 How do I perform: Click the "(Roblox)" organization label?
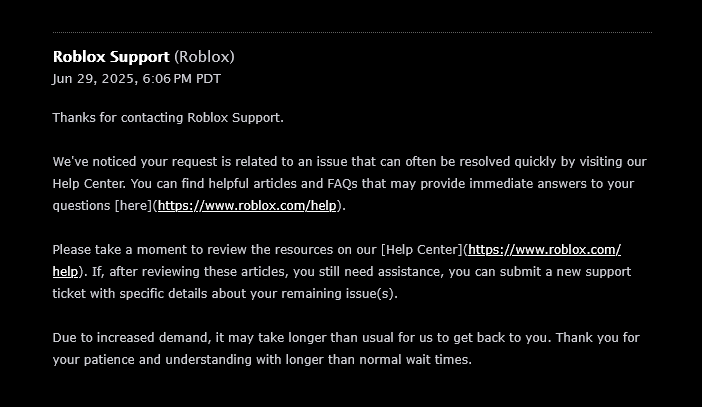coord(205,57)
